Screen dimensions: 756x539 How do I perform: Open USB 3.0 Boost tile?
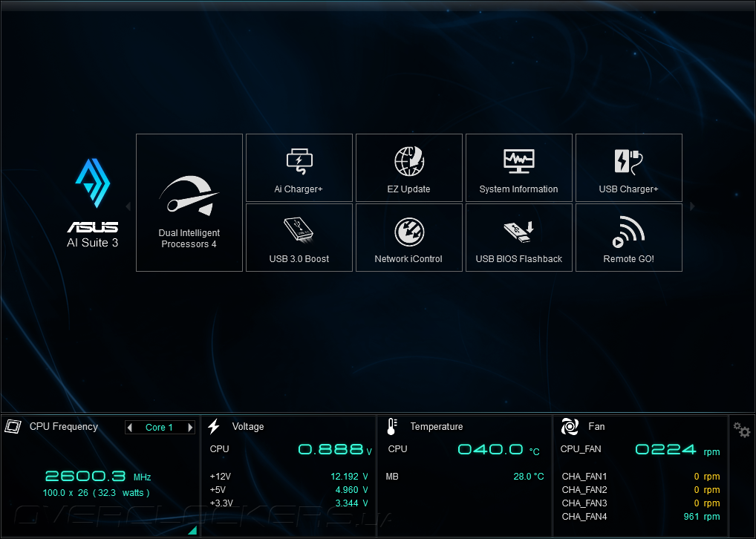pos(299,238)
